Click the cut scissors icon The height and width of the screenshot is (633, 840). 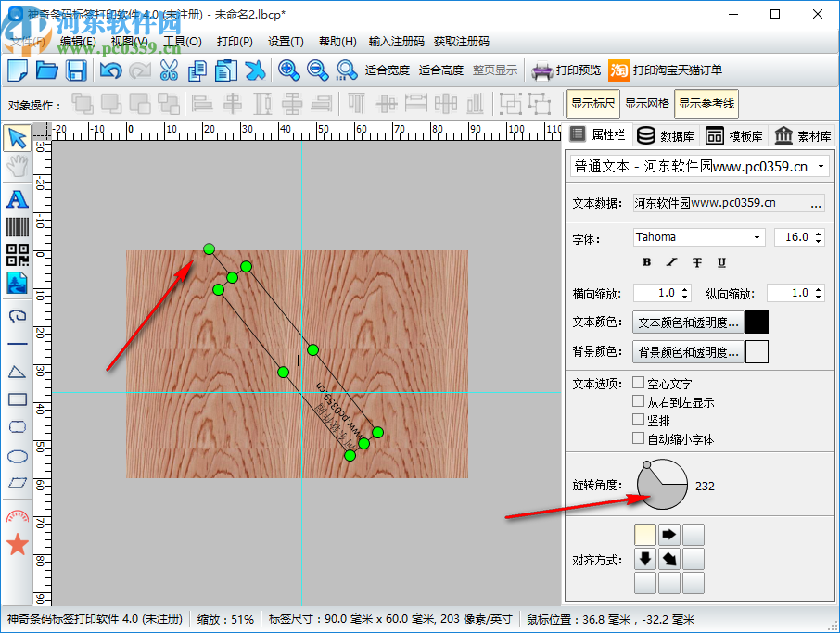click(x=169, y=70)
